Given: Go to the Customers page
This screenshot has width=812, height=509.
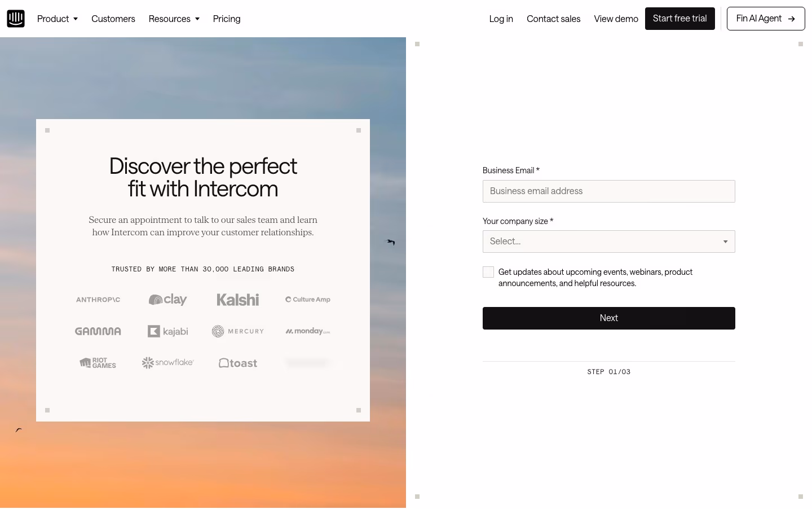Looking at the screenshot, I should [113, 19].
